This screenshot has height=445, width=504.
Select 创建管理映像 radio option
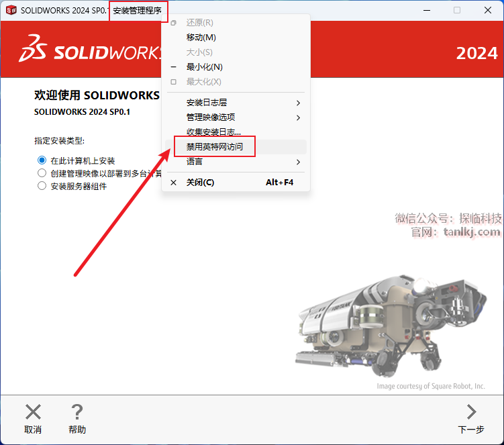click(x=42, y=173)
